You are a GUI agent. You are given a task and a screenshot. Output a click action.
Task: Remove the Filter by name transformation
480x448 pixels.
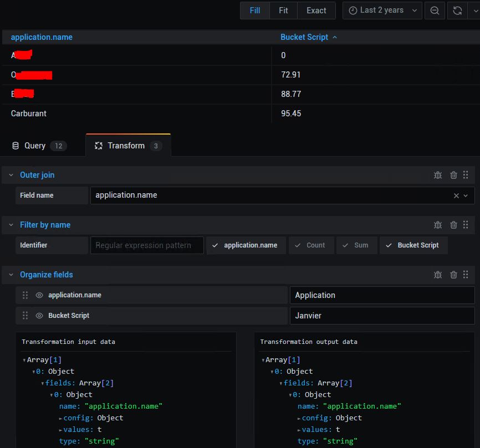pyautogui.click(x=453, y=225)
